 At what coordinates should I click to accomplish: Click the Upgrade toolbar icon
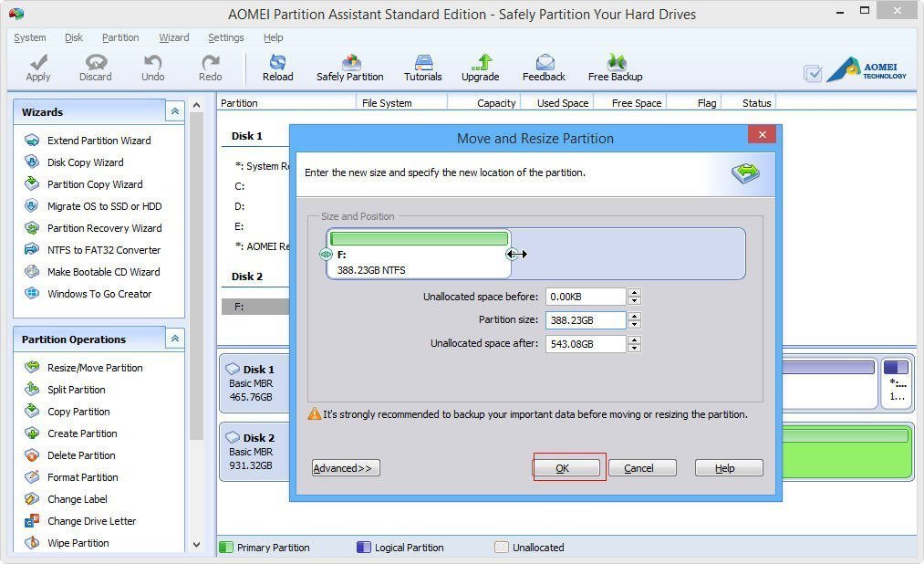481,68
